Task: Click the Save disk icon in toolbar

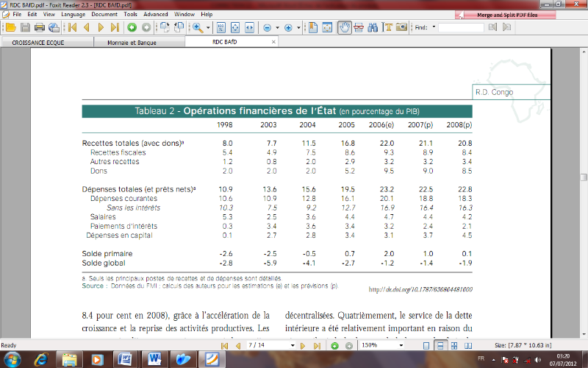Action: click(25, 27)
